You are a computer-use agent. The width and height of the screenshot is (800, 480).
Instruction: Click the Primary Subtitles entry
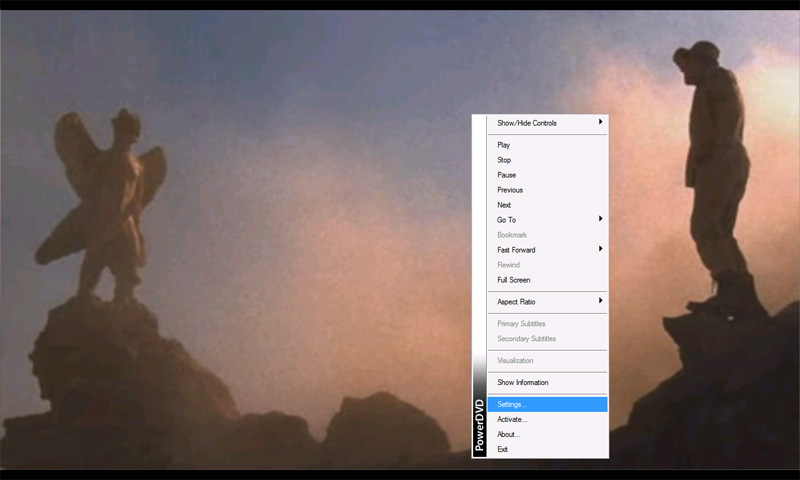pos(547,324)
